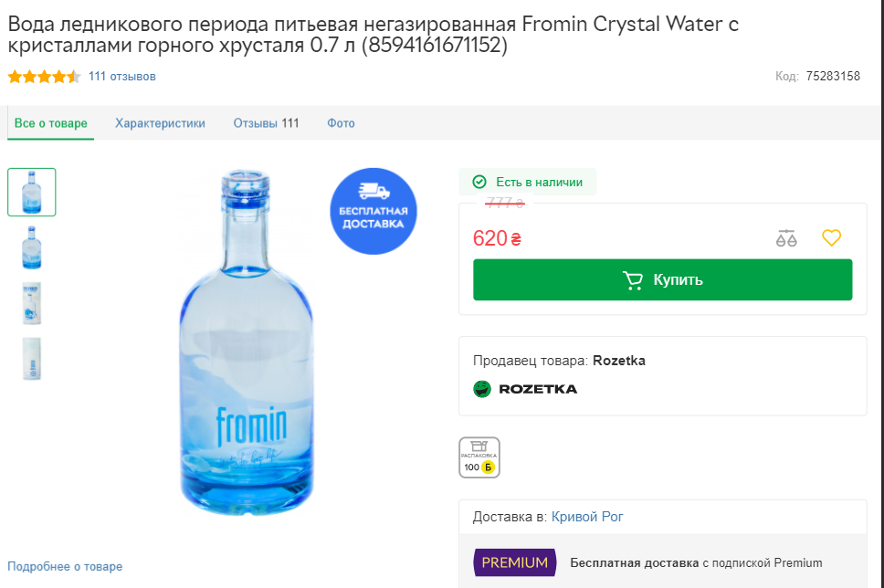
Task: Click the Premium subscription badge
Action: [514, 562]
